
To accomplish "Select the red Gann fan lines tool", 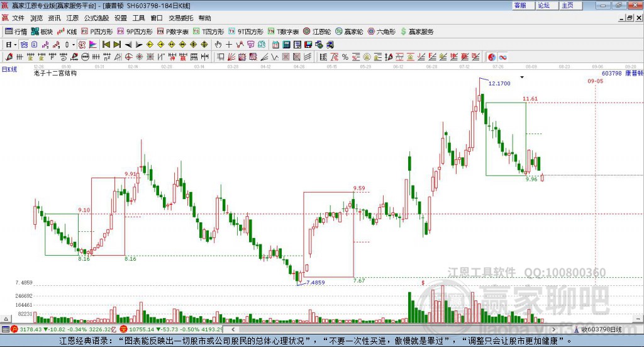I will (x=231, y=57).
